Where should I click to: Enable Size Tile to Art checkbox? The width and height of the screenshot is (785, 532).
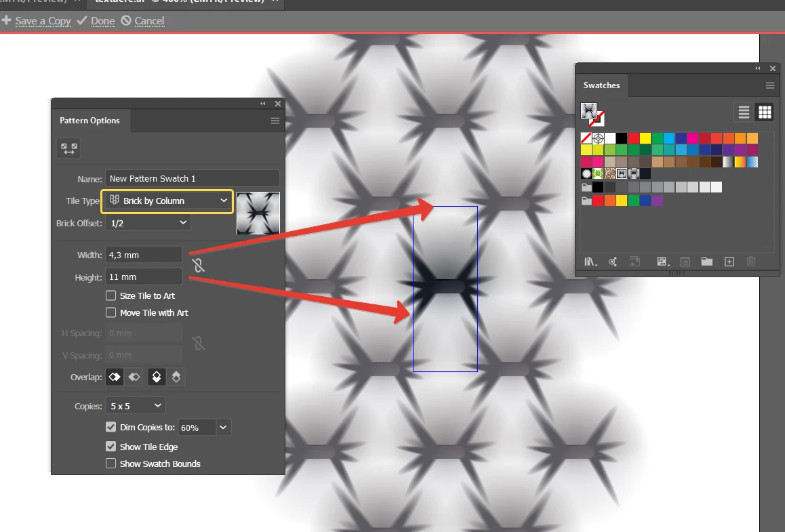pos(110,295)
